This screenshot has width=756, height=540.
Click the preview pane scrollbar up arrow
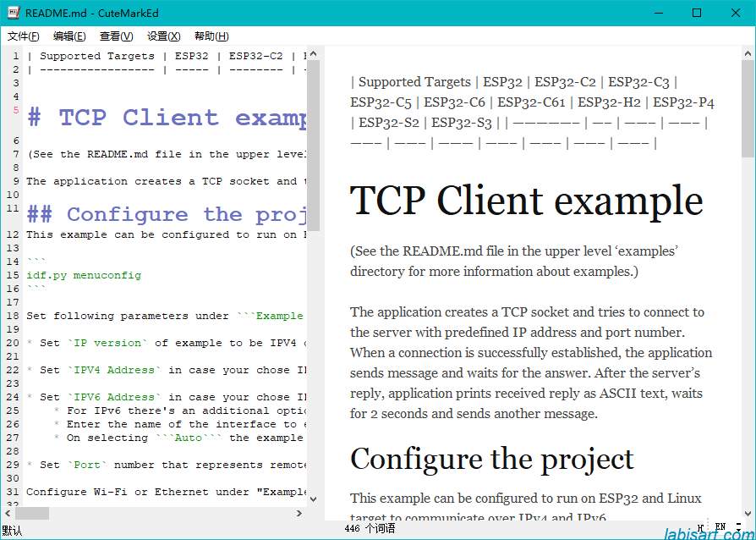pos(748,53)
